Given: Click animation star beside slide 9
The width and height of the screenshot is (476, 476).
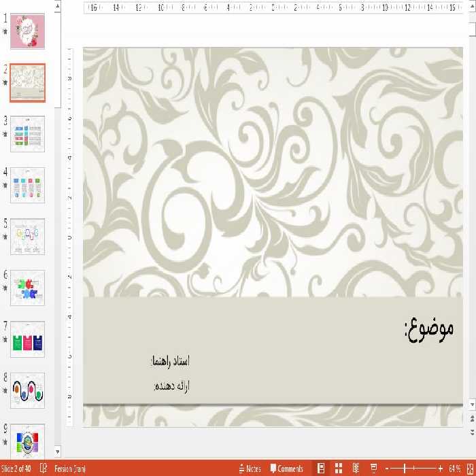Looking at the screenshot, I should tap(5, 442).
